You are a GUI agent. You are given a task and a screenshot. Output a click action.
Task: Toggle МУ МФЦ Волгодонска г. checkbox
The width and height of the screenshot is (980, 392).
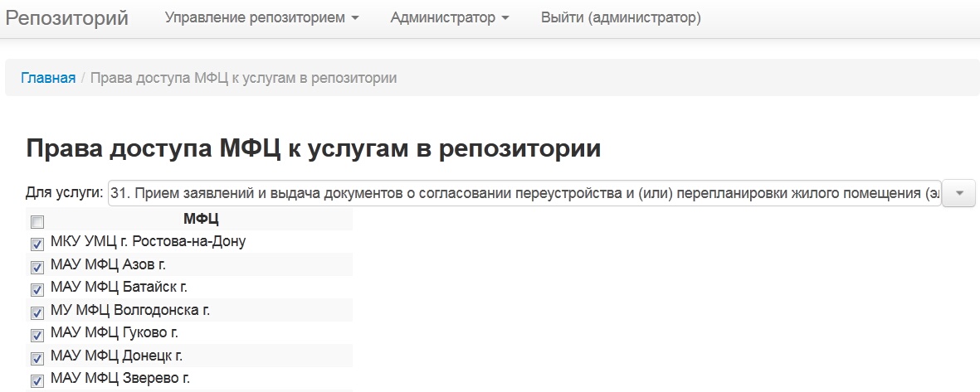[x=37, y=313]
